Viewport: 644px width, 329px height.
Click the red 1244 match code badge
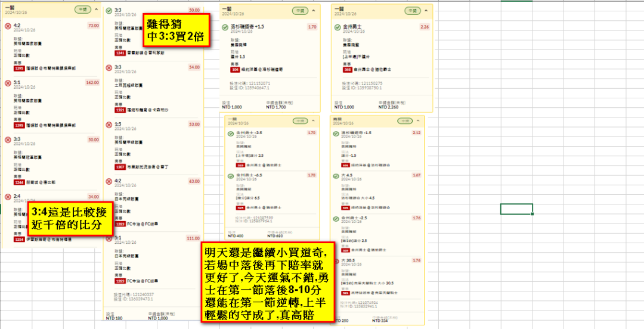(19, 183)
